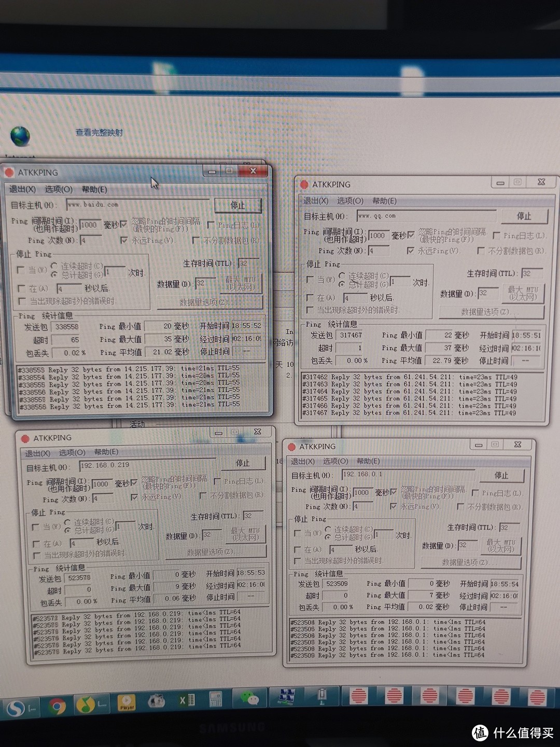560x747 pixels.
Task: Click the USB device taskbar icon
Action: click(321, 696)
